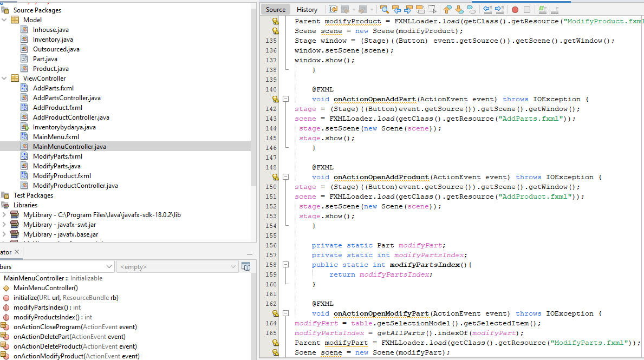Click Shift Line Left icon
This screenshot has width=644, height=360.
tap(487, 9)
